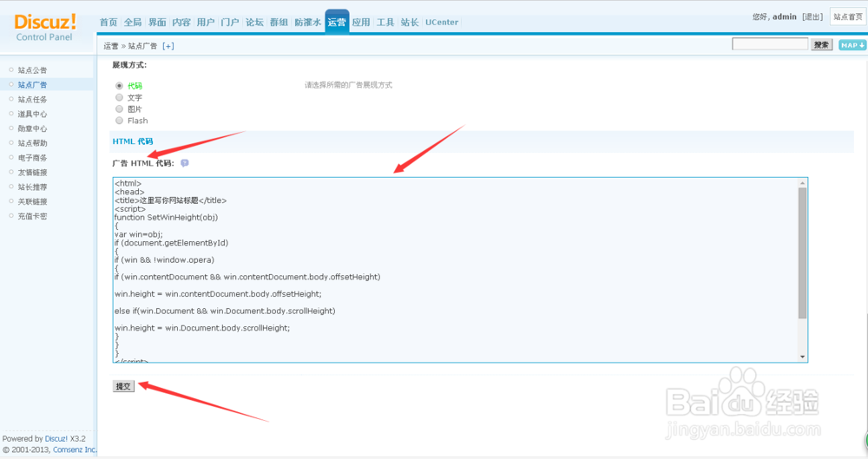
Task: Go to 友情链接 in the sidebar
Action: pyautogui.click(x=32, y=172)
